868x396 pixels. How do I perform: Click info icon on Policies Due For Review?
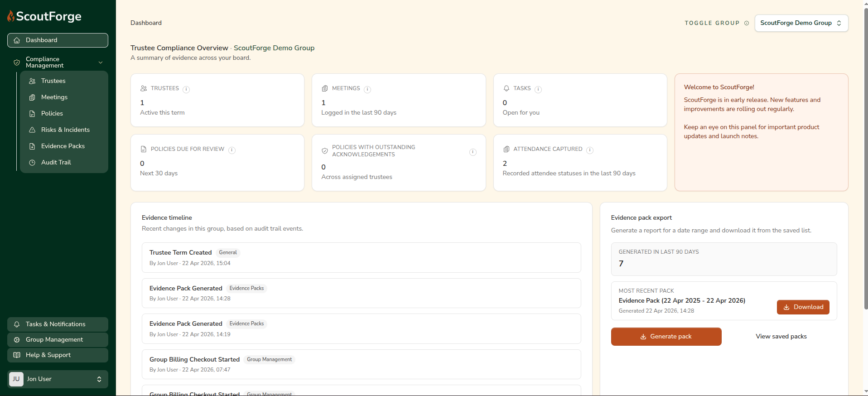point(232,150)
